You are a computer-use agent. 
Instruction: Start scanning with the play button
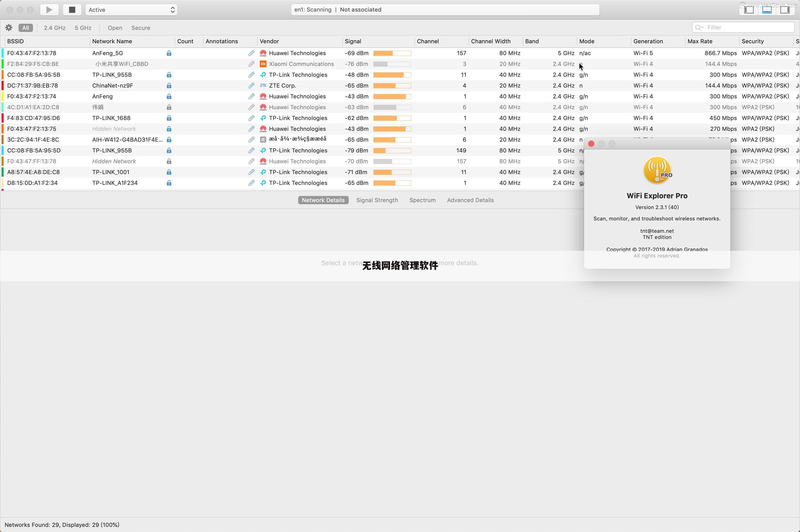[x=49, y=10]
